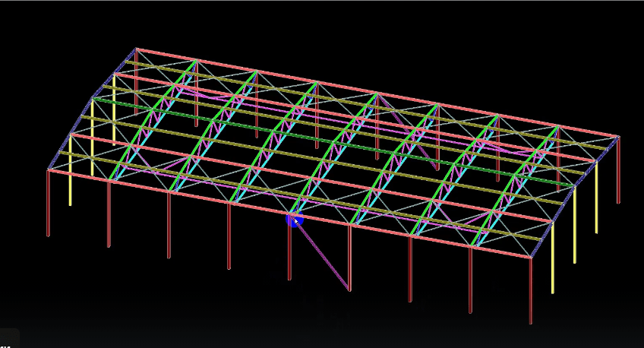This screenshot has width=644, height=348.
Task: Select the outermost yellow column on the left gable
Action: coord(71,171)
